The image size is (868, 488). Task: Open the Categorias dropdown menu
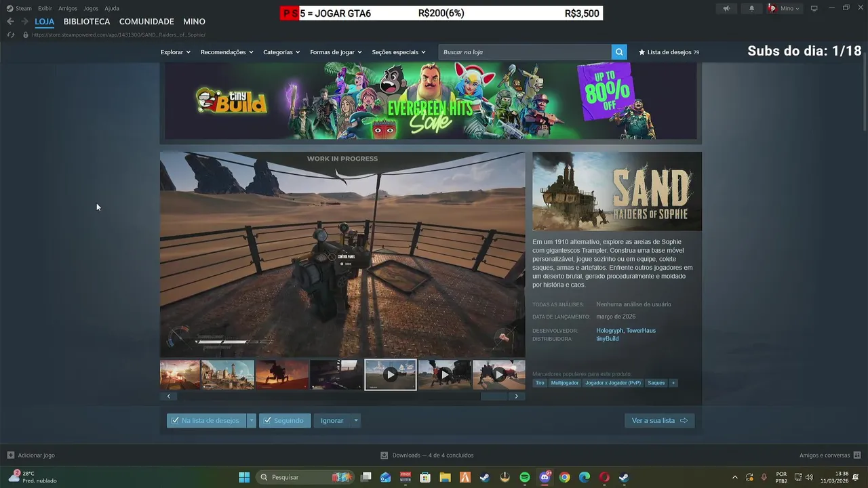[281, 52]
